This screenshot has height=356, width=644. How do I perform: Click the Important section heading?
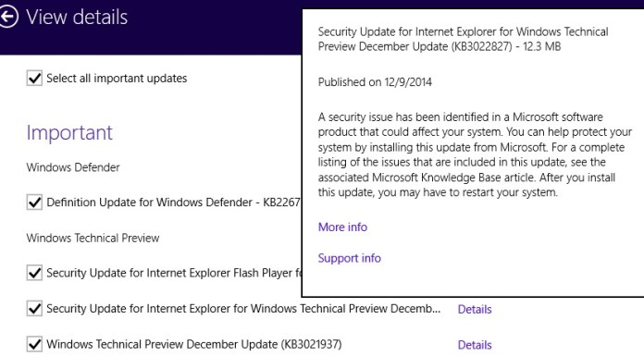click(69, 133)
